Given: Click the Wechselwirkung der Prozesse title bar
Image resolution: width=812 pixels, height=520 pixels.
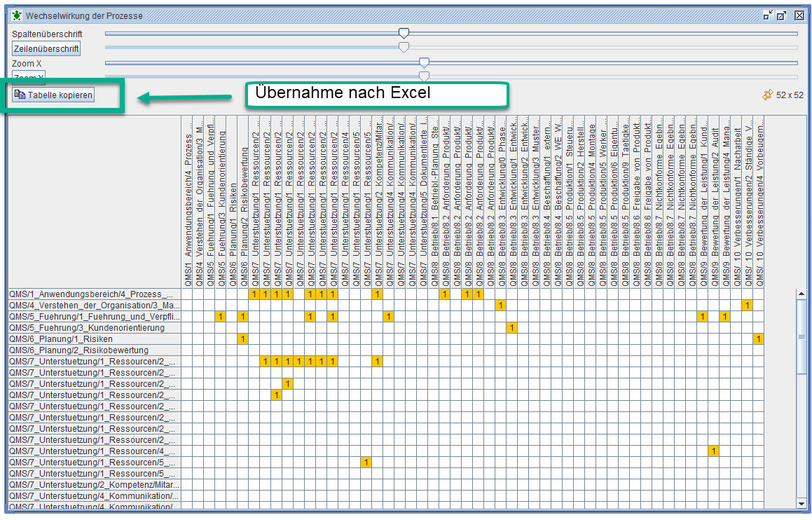Looking at the screenshot, I should coord(280,15).
